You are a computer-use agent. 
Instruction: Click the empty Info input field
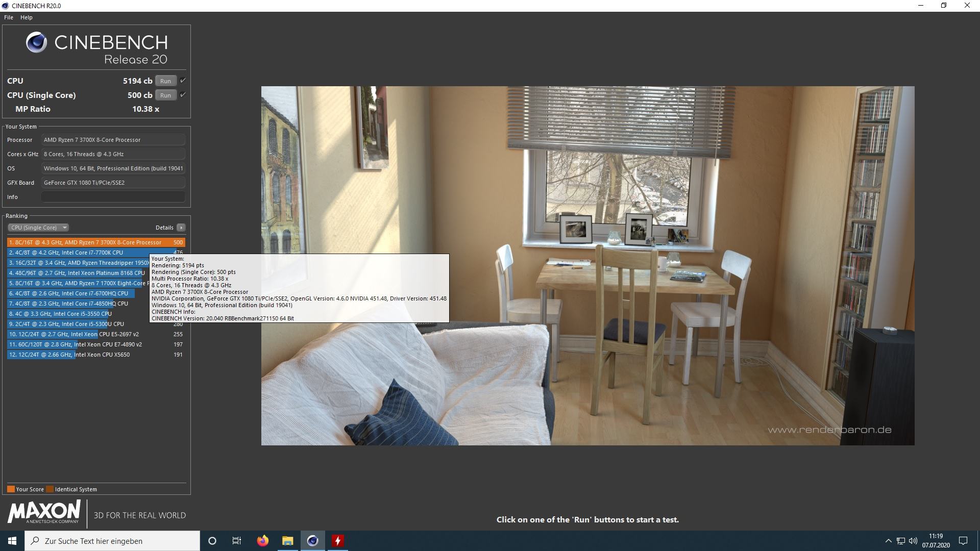113,197
